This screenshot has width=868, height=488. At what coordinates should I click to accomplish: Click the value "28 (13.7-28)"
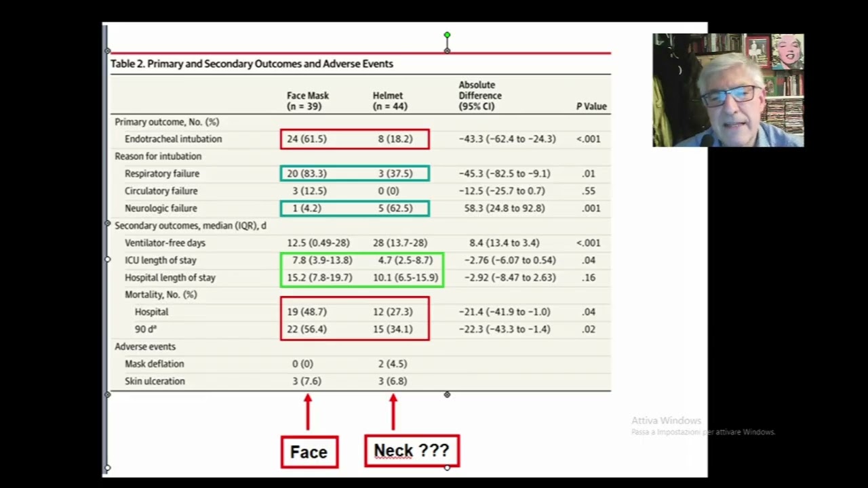(x=400, y=243)
